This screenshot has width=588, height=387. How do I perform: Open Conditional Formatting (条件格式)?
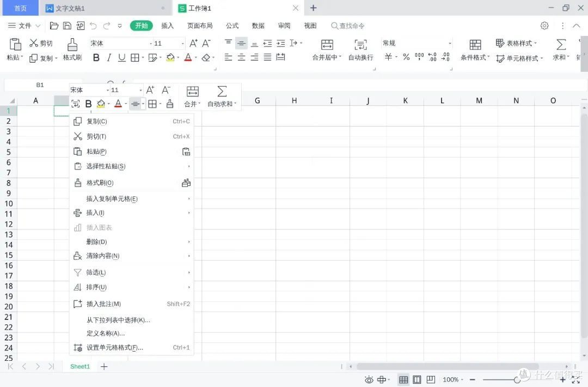[475, 50]
